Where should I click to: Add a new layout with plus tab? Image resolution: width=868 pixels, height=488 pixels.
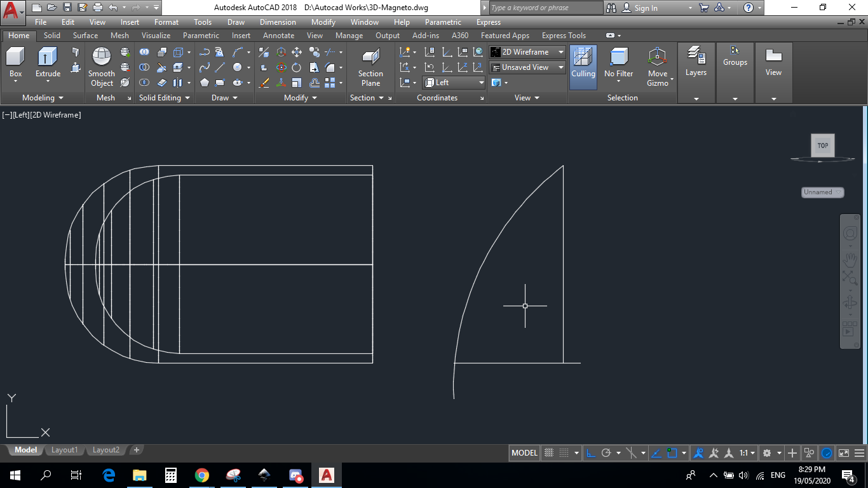[136, 450]
